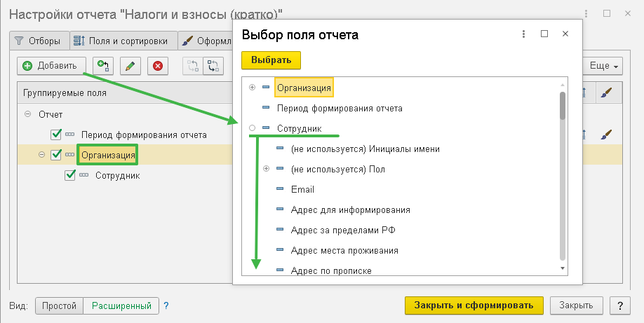Click the field icon beside Email
Screen dimensions: 644x323
point(280,188)
